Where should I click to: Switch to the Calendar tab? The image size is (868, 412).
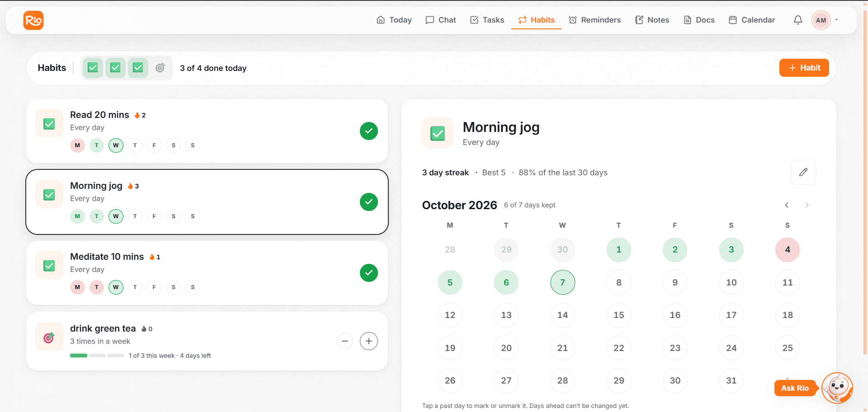point(752,20)
